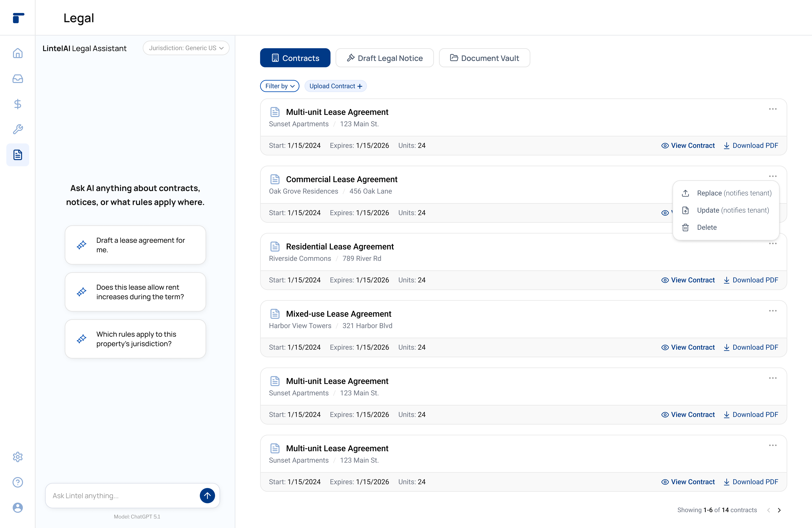Open the Filter by dropdown
This screenshot has width=812, height=528.
(279, 86)
